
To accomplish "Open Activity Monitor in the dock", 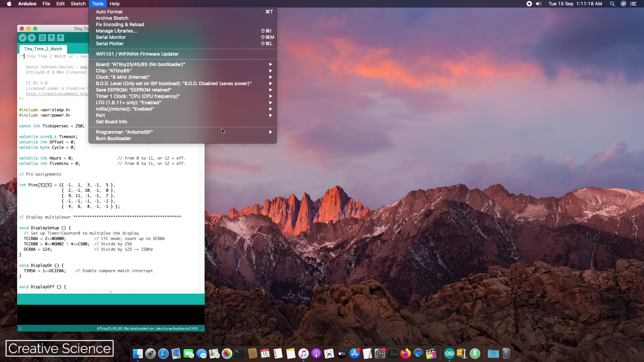I will coord(393,354).
